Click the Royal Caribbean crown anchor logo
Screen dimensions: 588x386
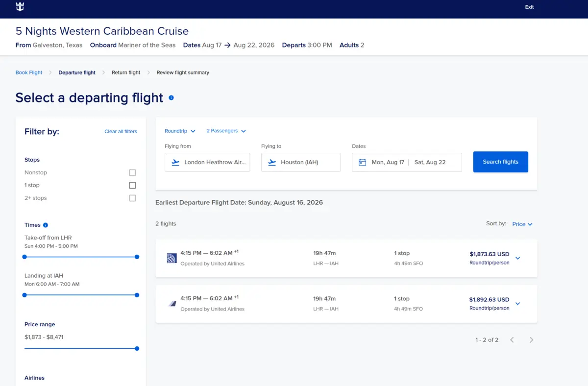click(20, 7)
